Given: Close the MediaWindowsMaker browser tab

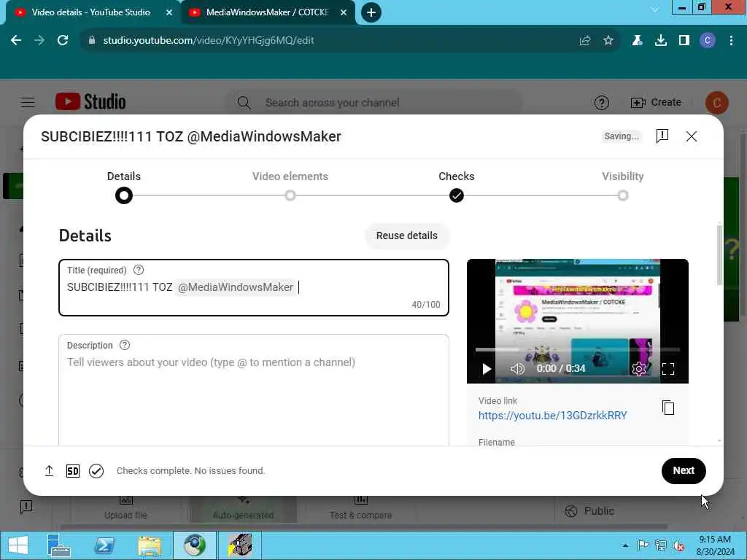Looking at the screenshot, I should click(x=344, y=13).
